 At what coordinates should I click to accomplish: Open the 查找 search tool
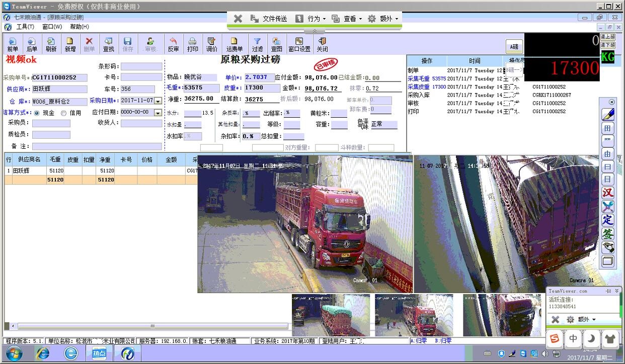(108, 44)
